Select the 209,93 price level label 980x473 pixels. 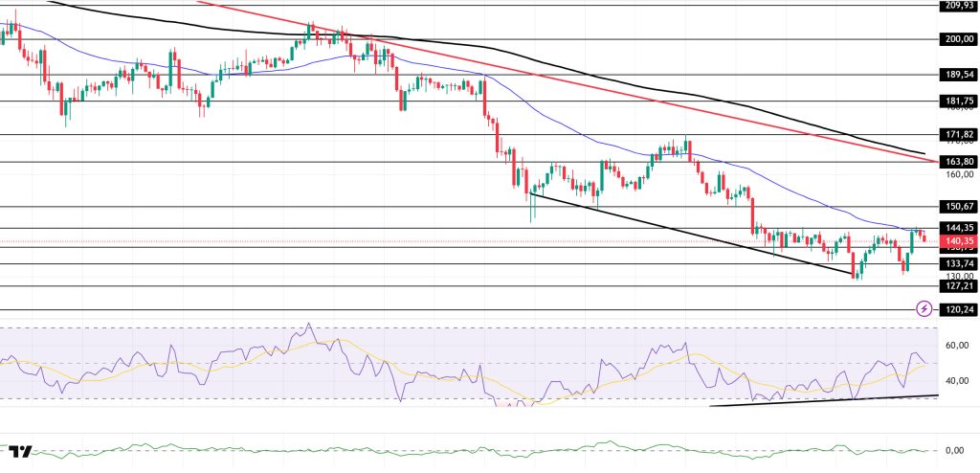pos(960,6)
